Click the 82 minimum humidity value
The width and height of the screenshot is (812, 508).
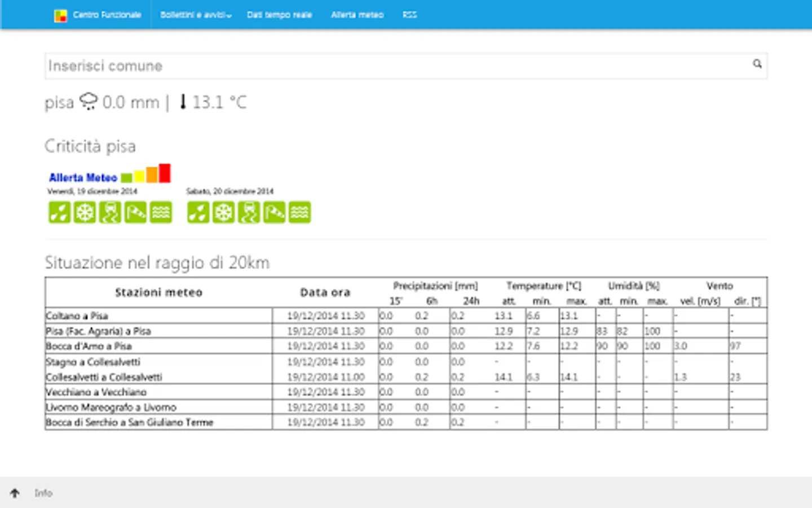coord(623,331)
